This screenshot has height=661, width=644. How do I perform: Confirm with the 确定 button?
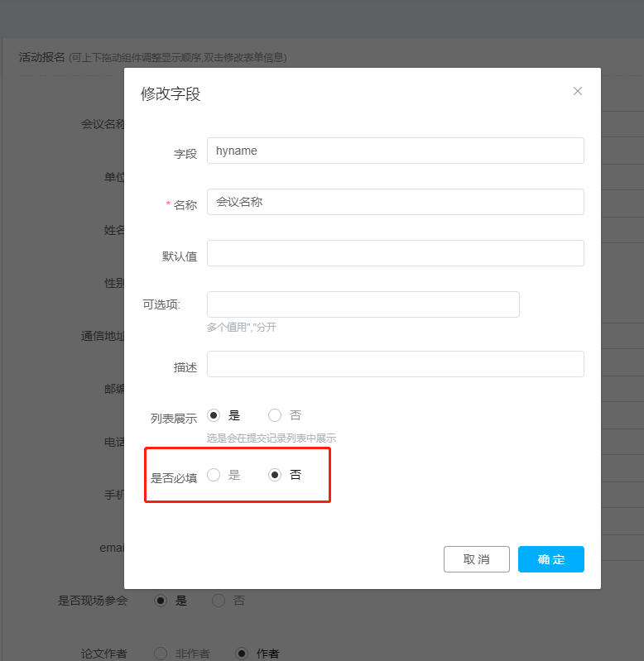tap(550, 559)
